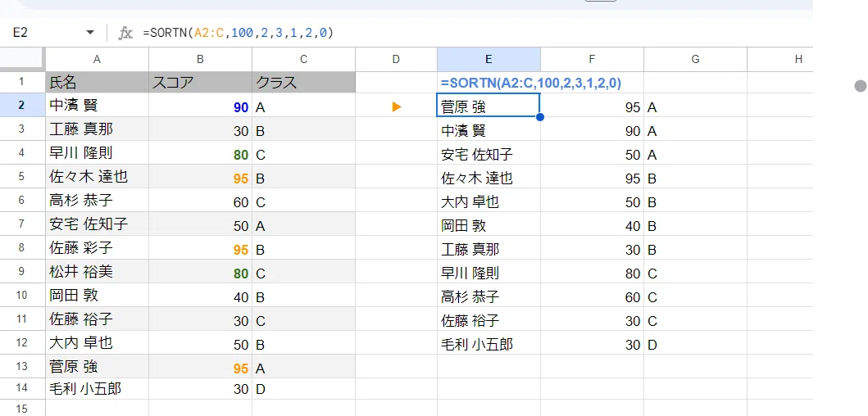This screenshot has width=868, height=416.
Task: Click cell 高杉 恭子 in column E
Action: (489, 297)
